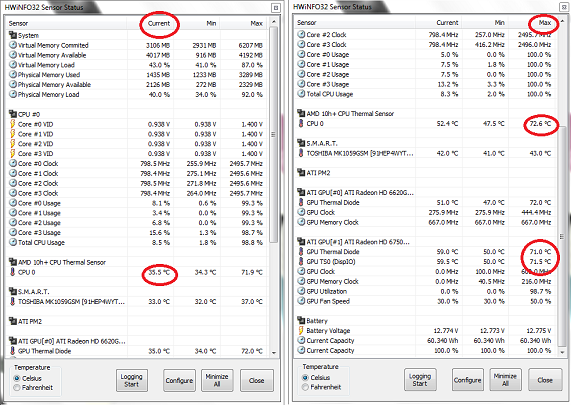The image size is (571, 405).
Task: Click the Current Capacity row showing 100.0 %
Action: pos(425,350)
